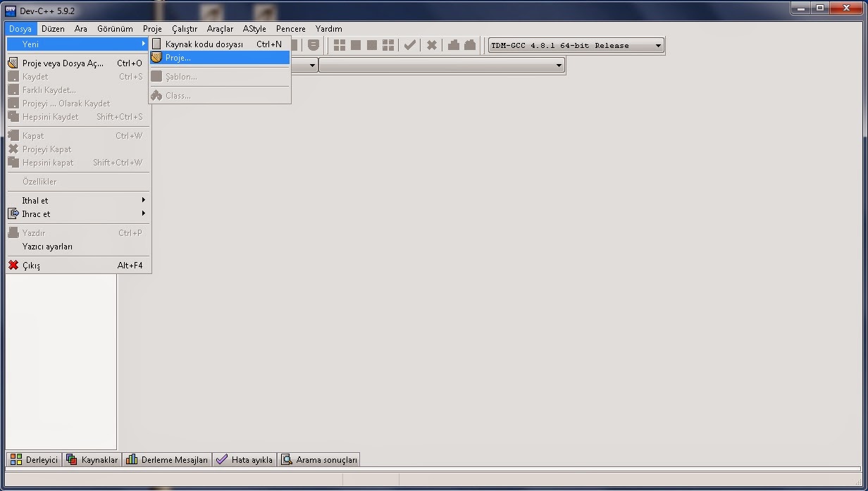Screen dimensions: 868x491
Task: Expand the İhrac et submenu
Action: (79, 214)
